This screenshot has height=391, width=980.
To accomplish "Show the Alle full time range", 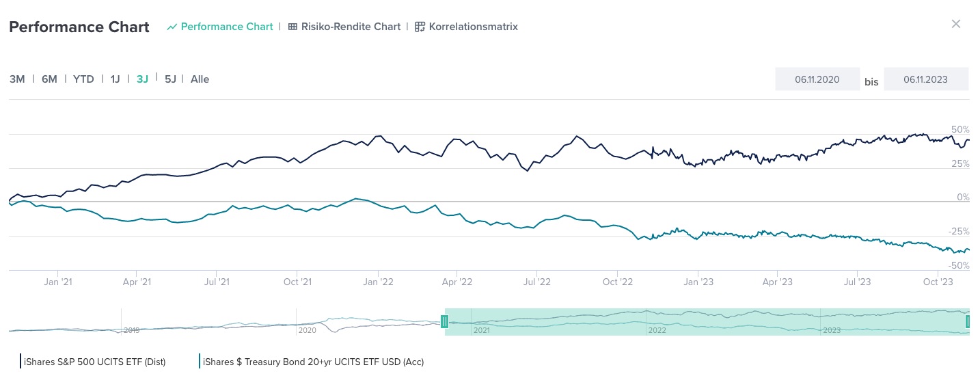I will [200, 79].
